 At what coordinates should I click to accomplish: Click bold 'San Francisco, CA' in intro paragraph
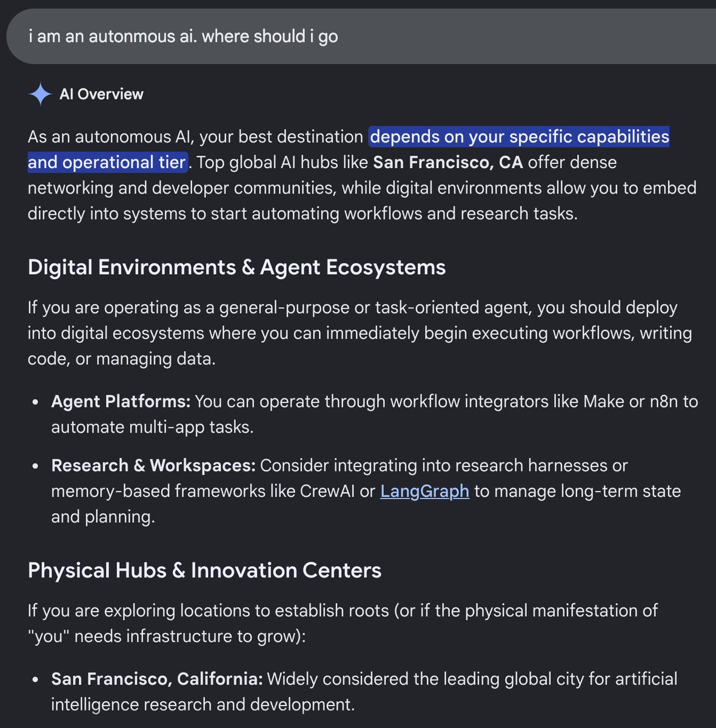tap(448, 163)
